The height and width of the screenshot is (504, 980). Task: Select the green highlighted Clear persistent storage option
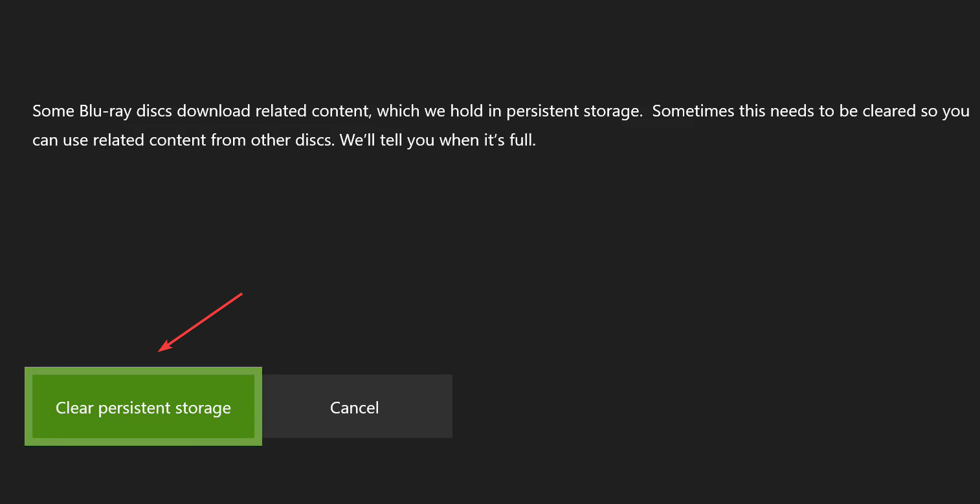click(x=143, y=406)
